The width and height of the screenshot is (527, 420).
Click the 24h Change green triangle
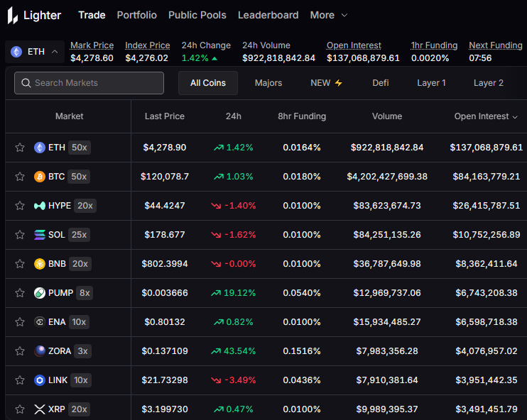tap(214, 59)
